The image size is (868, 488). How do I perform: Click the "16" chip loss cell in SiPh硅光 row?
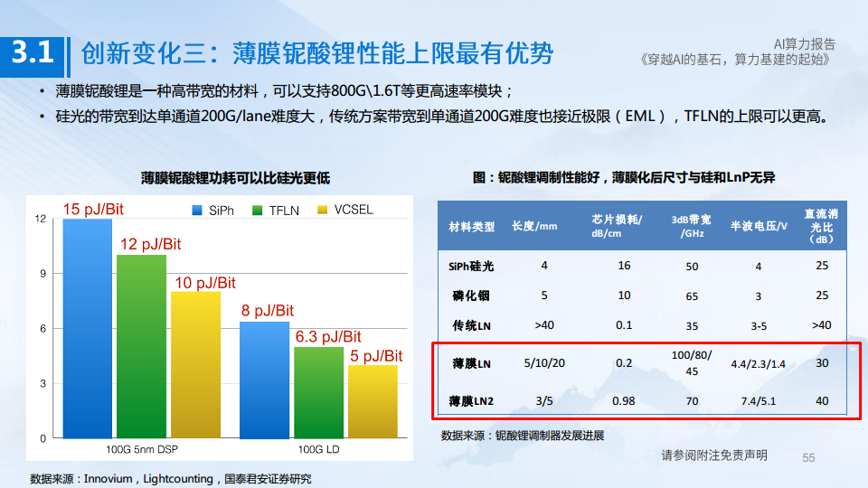(x=624, y=266)
